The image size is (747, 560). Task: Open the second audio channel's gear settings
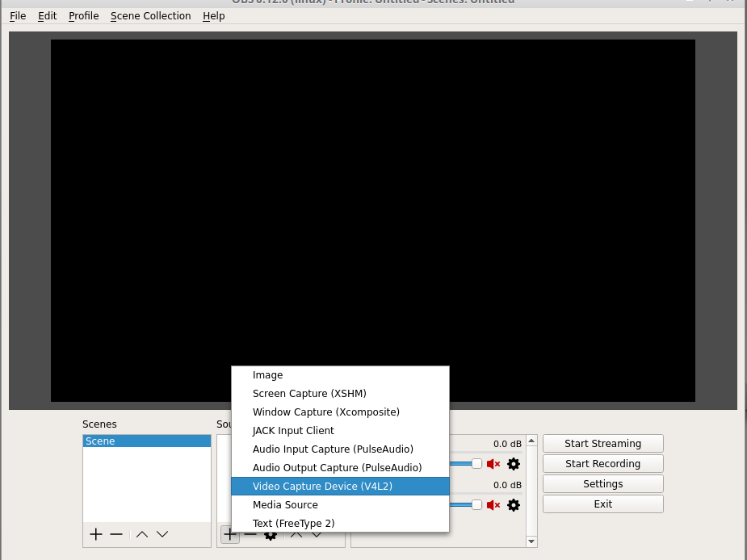click(514, 505)
